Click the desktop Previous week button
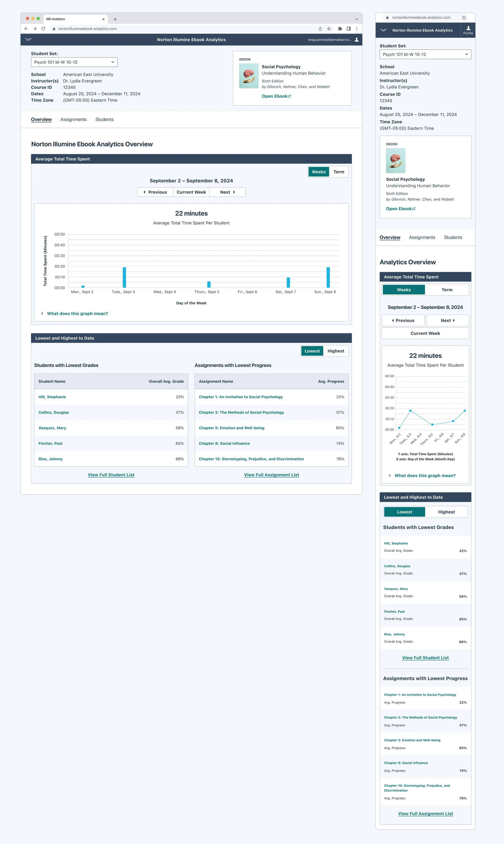 (x=155, y=192)
